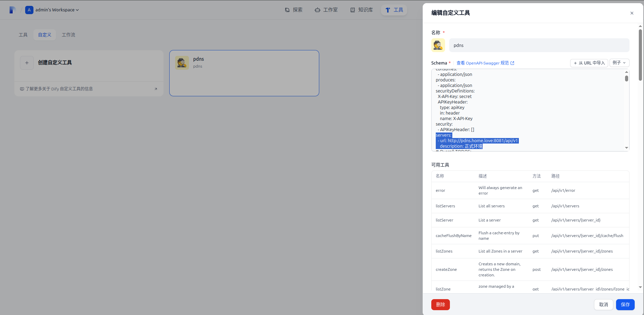Click the name input field containing pdns
Image resolution: width=644 pixels, height=315 pixels.
pos(539,45)
